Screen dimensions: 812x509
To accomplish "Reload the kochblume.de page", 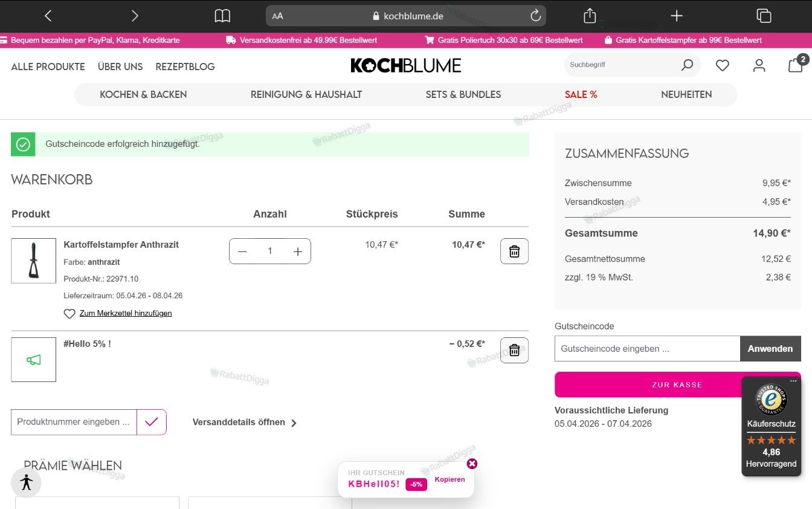I will [x=535, y=16].
